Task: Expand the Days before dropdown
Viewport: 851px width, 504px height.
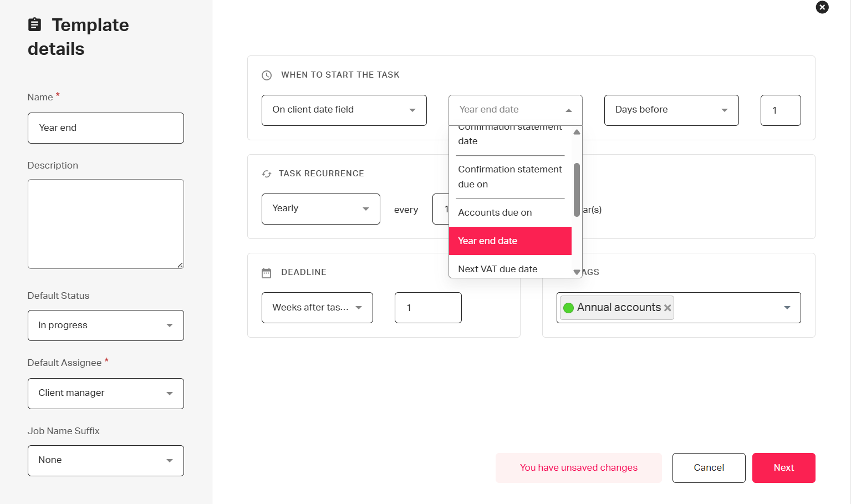Action: (x=671, y=110)
